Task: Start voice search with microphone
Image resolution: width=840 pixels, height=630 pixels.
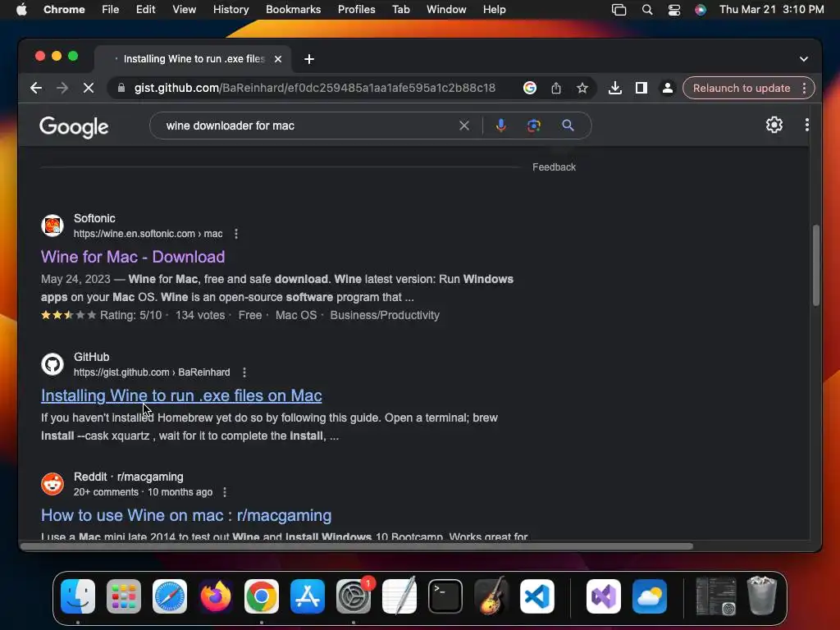Action: (501, 126)
